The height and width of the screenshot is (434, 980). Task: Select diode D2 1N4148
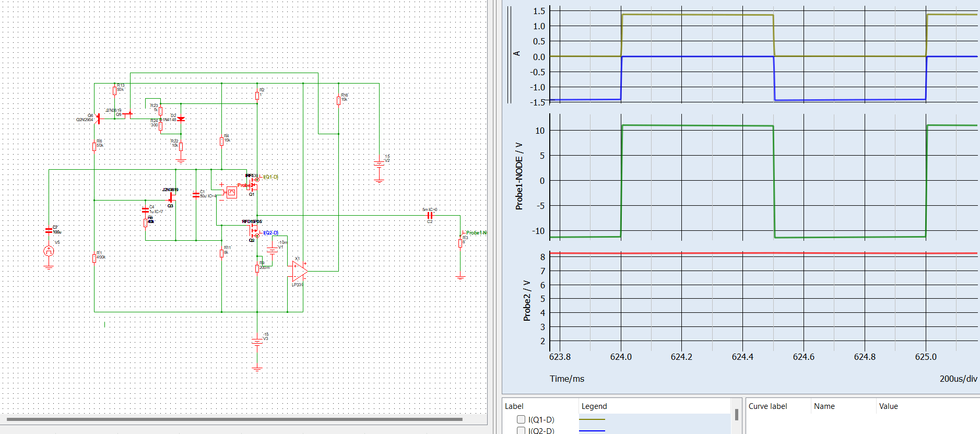(181, 119)
